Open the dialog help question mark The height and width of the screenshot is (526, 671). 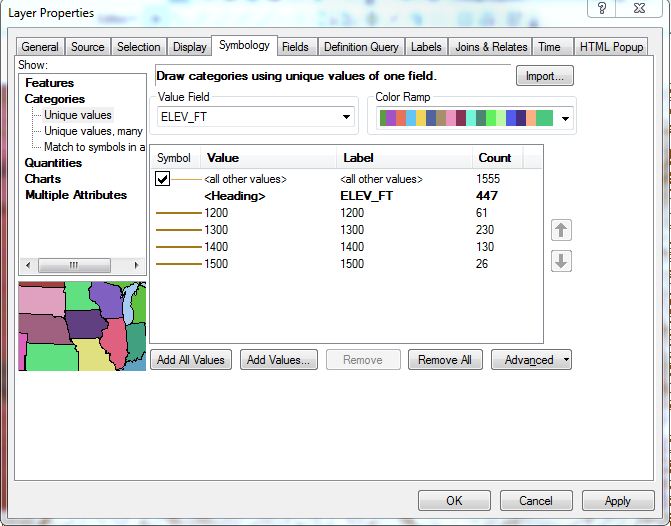coord(602,9)
